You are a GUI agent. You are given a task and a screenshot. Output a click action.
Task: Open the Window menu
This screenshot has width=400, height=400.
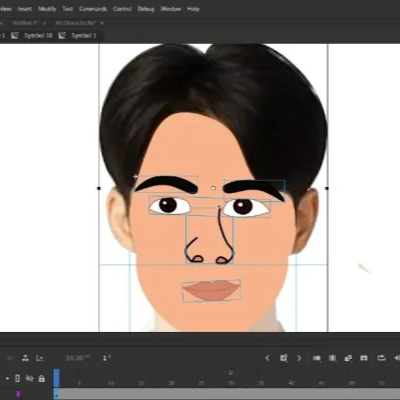tap(170, 9)
